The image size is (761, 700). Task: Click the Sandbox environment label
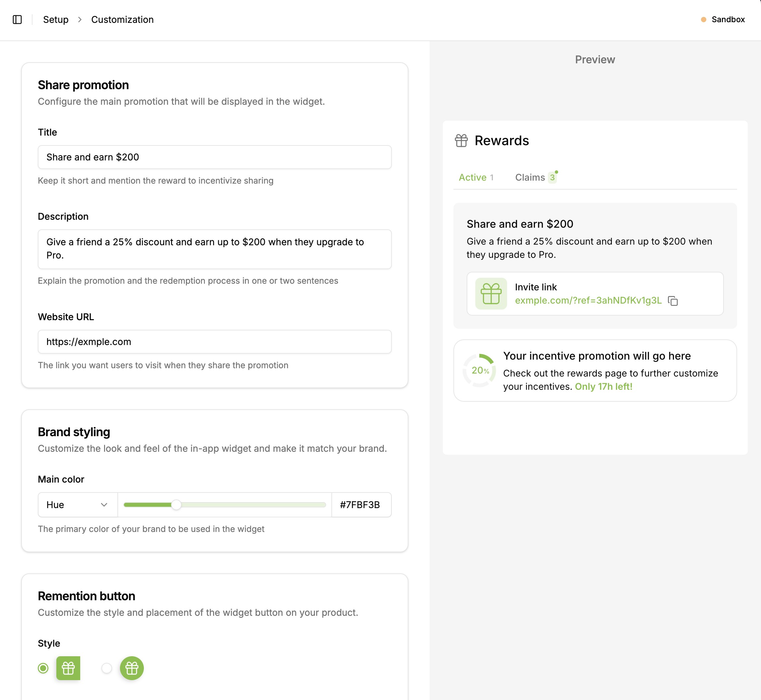pos(728,20)
